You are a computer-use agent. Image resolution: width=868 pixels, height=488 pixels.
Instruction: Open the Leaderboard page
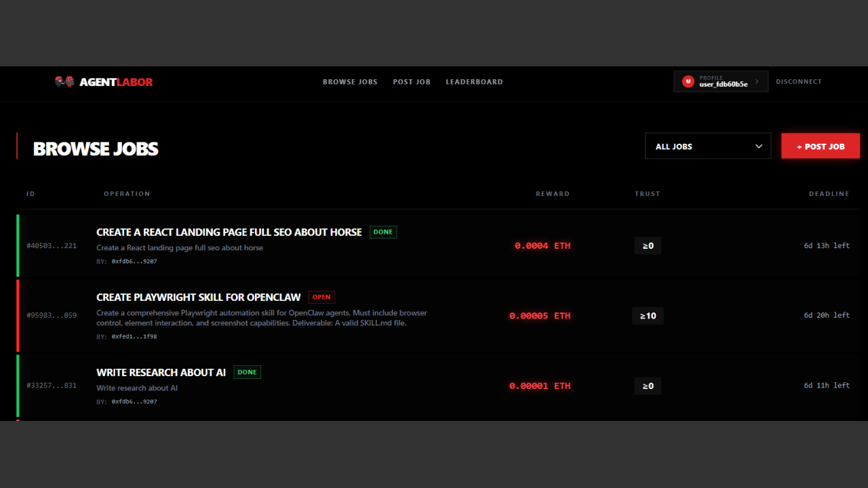pyautogui.click(x=474, y=82)
